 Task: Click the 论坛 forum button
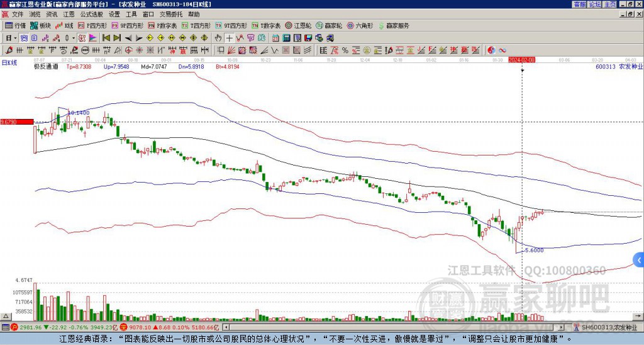coord(594,4)
